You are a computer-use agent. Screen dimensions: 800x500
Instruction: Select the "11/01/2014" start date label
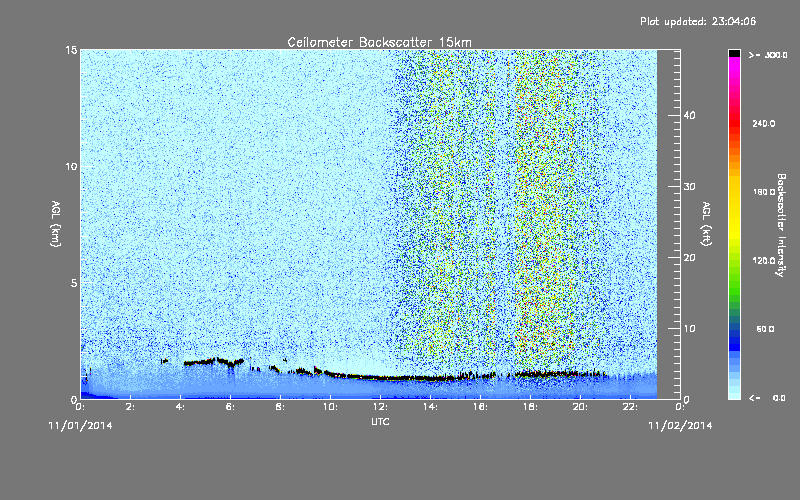[x=81, y=426]
